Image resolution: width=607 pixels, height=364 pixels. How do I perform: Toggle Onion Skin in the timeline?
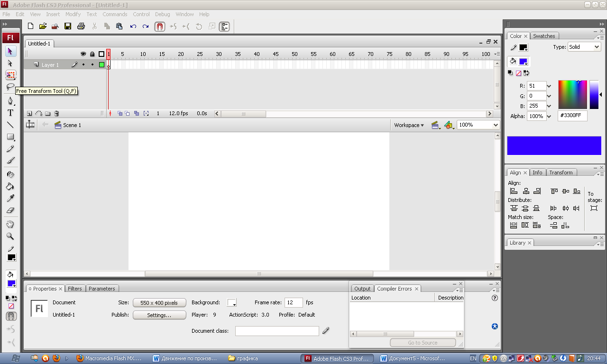point(120,114)
